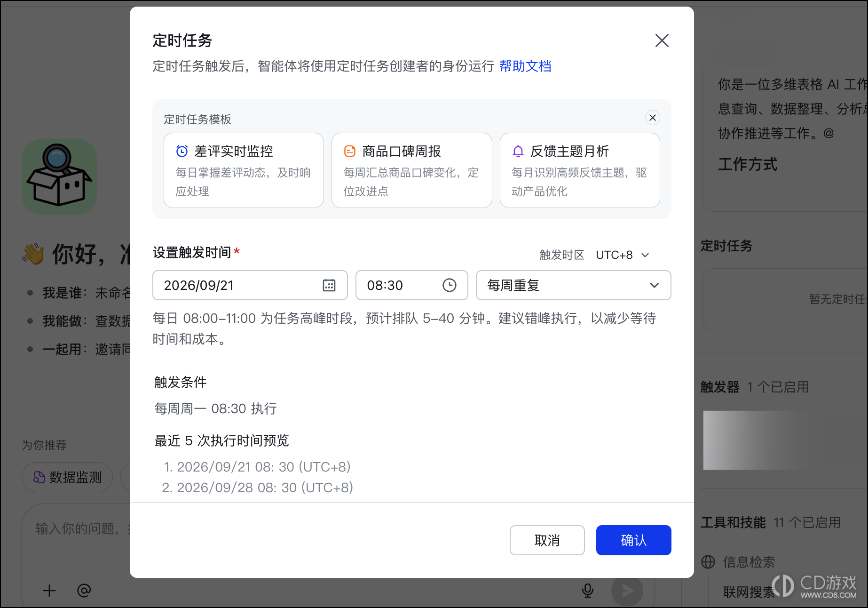Select the 商品口碑周报 template card
The height and width of the screenshot is (608, 868).
(x=411, y=170)
